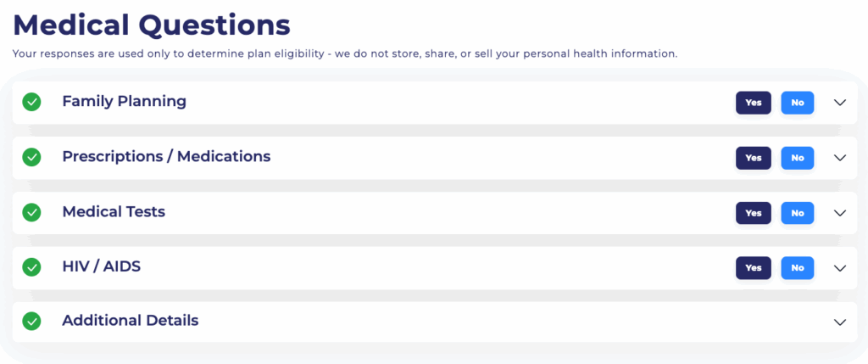Choose Yes for Prescriptions / Medications
Screen dimensions: 868x364
coord(753,158)
